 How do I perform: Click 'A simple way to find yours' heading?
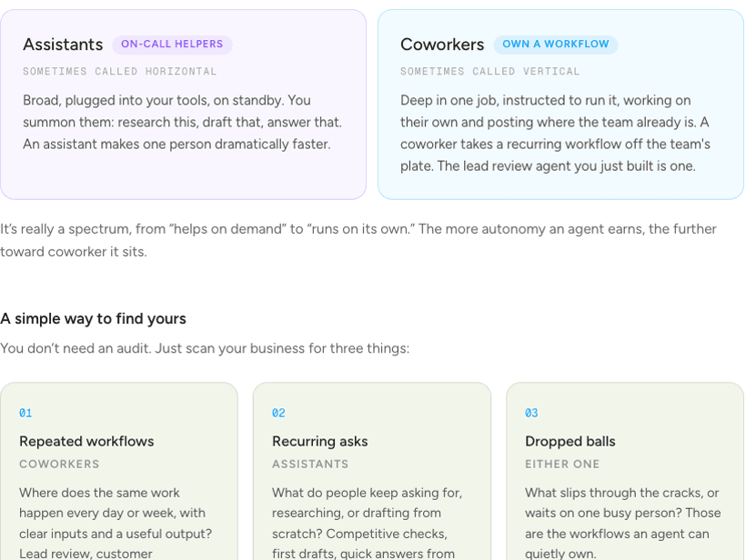93,318
